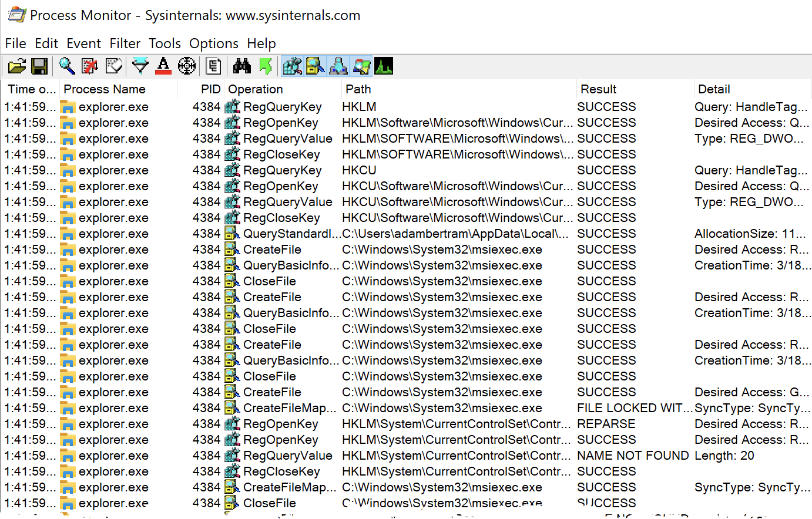Select the 'HKLM' path cell

[360, 107]
